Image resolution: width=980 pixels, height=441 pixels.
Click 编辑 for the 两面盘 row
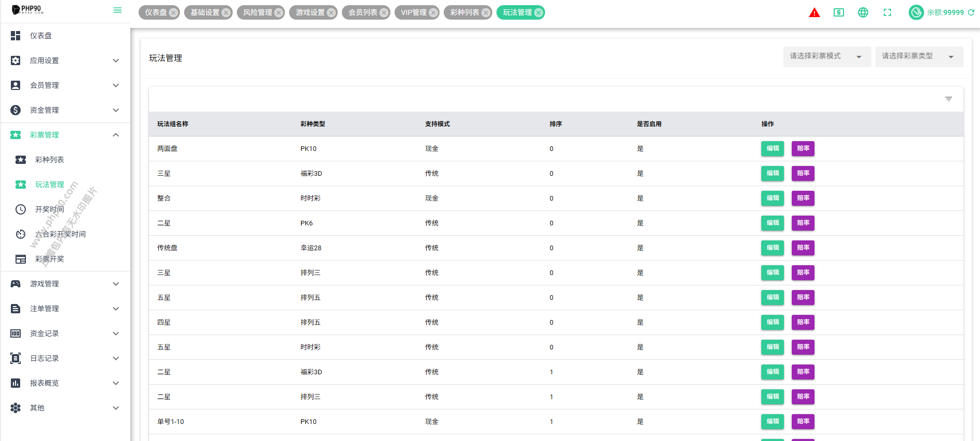pos(772,148)
